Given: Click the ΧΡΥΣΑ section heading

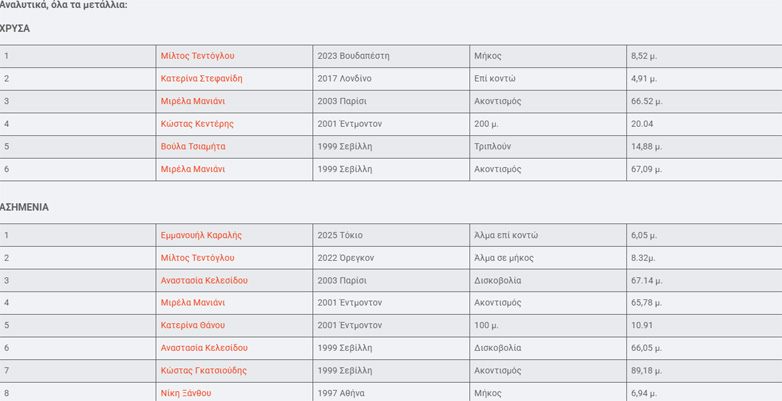Looking at the screenshot, I should [x=15, y=29].
